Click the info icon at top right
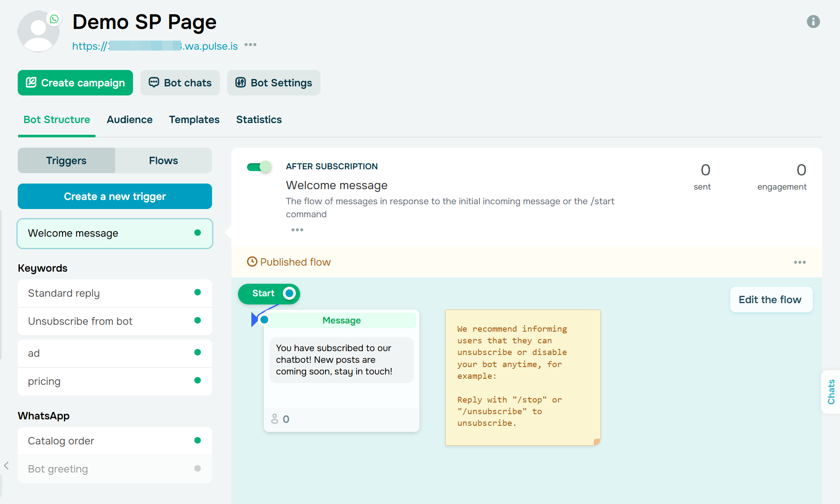The width and height of the screenshot is (840, 504). point(813,22)
